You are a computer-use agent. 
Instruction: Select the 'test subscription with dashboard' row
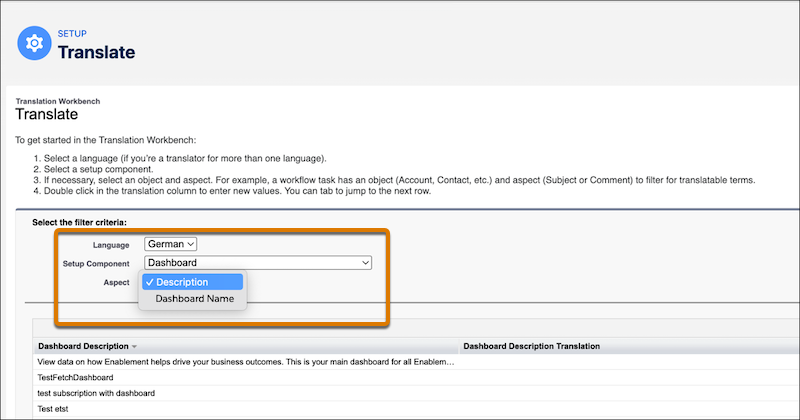pyautogui.click(x=96, y=393)
